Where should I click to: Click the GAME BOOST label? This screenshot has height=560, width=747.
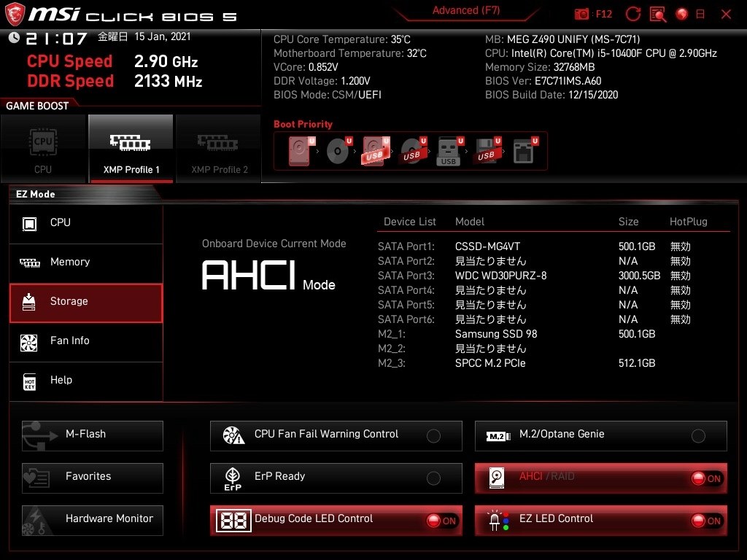click(37, 106)
